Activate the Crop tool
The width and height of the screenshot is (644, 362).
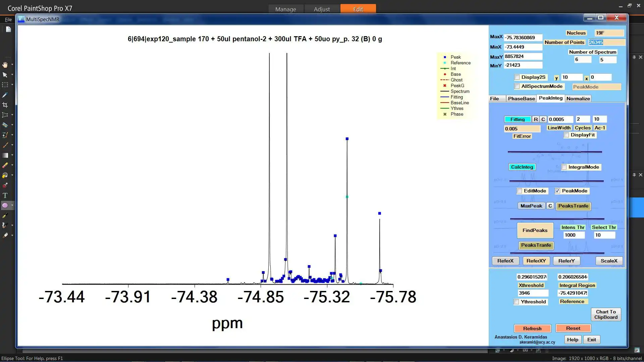(x=5, y=105)
